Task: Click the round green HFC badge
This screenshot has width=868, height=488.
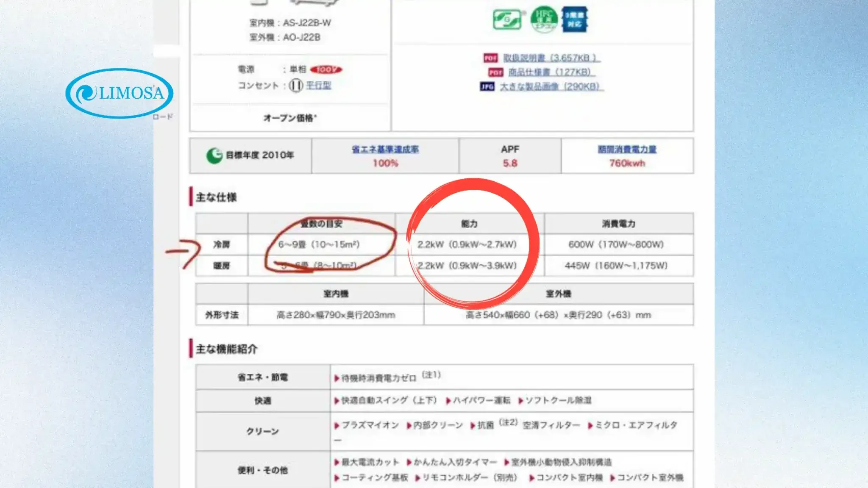Action: (544, 19)
